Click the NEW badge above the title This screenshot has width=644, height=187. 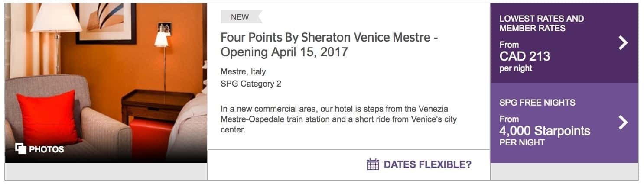click(x=240, y=17)
